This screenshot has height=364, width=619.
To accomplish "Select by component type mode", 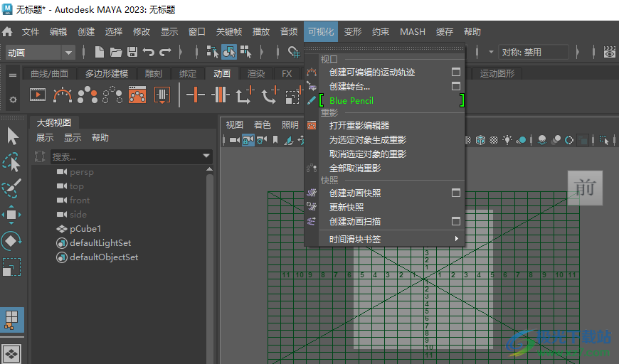I will click(x=245, y=52).
